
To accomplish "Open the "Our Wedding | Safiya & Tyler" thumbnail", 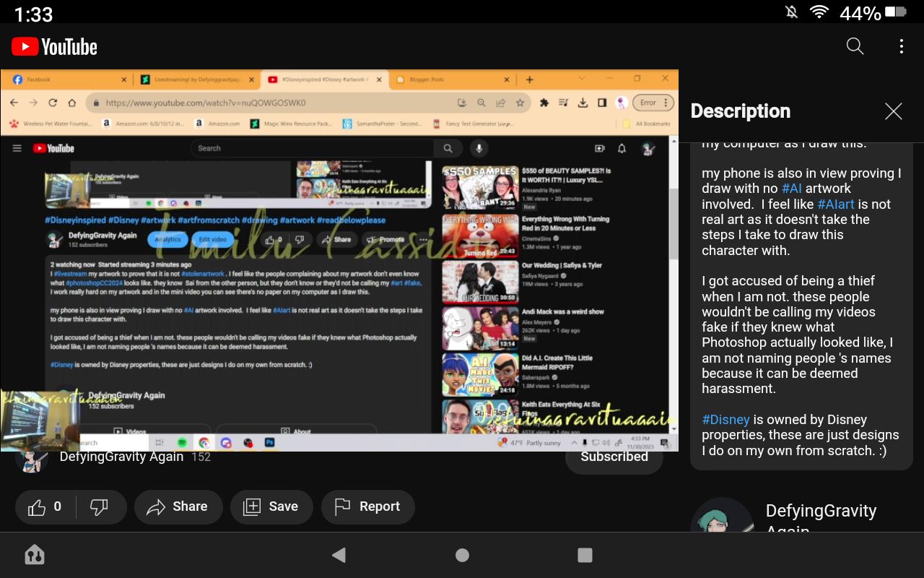I will (480, 282).
